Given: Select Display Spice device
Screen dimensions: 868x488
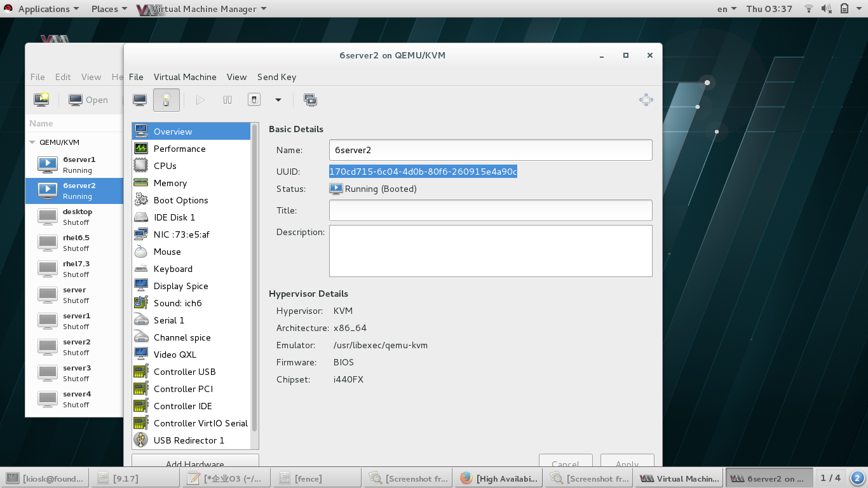Looking at the screenshot, I should [191, 286].
